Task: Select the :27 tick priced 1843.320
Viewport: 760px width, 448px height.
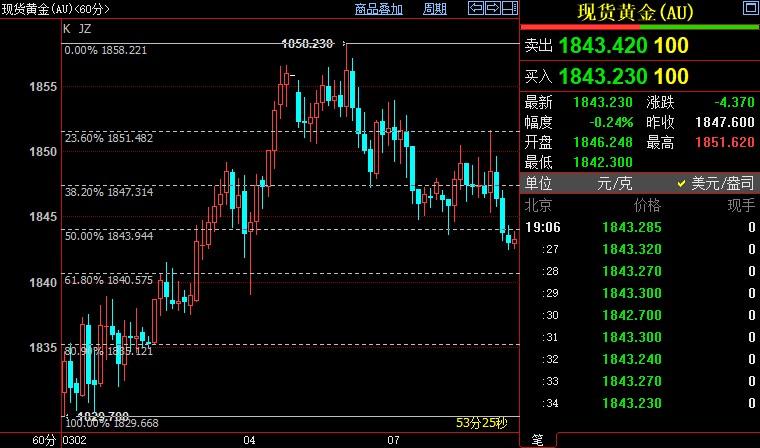Action: point(640,249)
